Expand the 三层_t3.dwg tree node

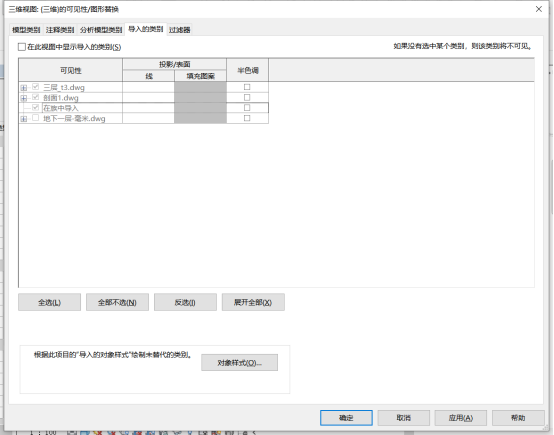24,87
